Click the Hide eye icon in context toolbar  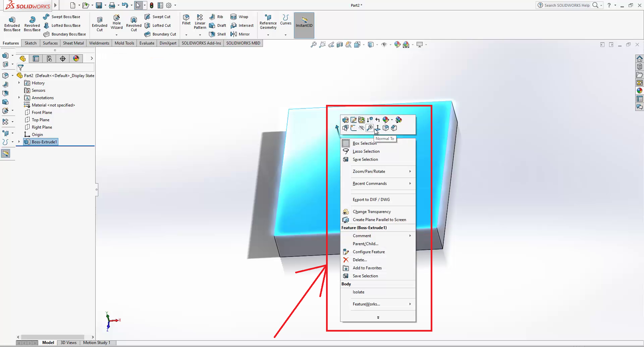[x=362, y=128]
